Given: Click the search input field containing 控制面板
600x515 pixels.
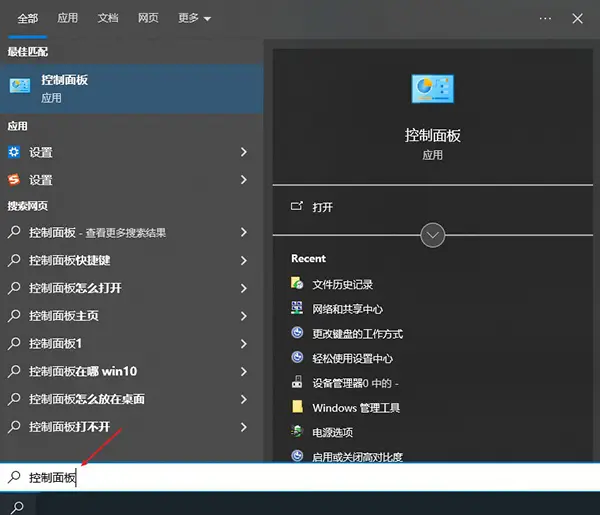Looking at the screenshot, I should pyautogui.click(x=300, y=477).
